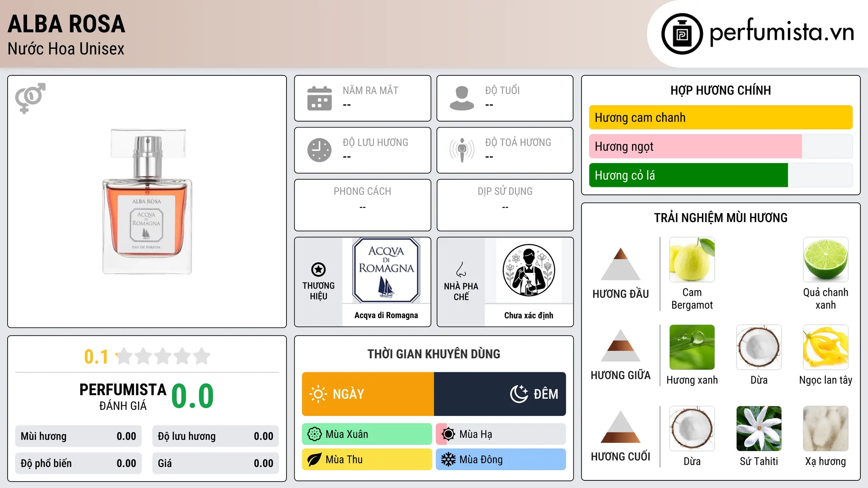This screenshot has height=488, width=868.
Task: Click the yellow Hương cam chanh bar
Action: 721,117
